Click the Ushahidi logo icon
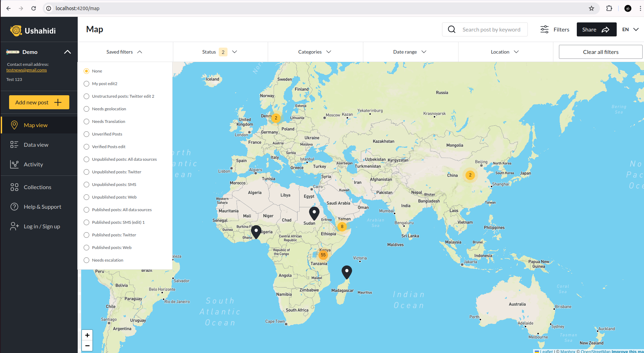The width and height of the screenshot is (644, 353). (16, 31)
